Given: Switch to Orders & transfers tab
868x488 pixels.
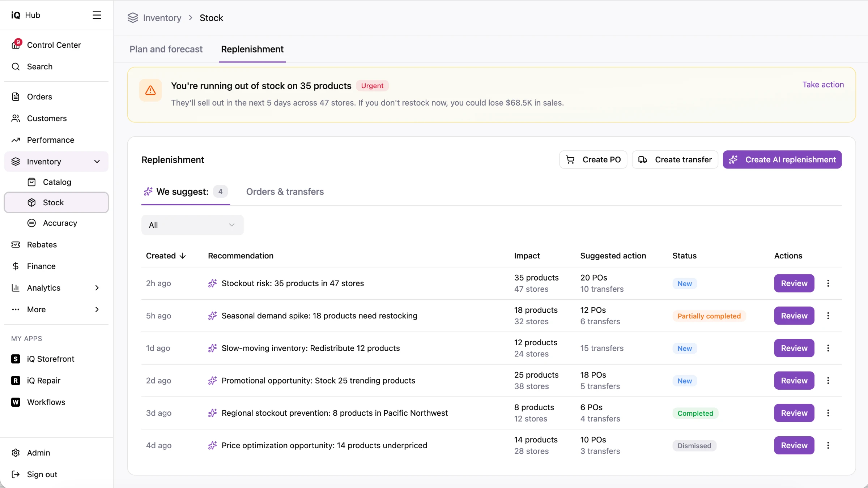Looking at the screenshot, I should 285,192.
